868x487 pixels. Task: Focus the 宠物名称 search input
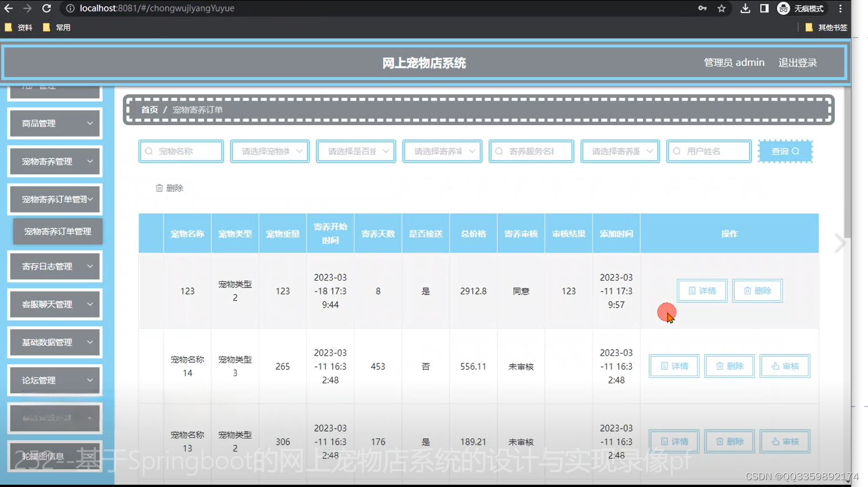pos(181,151)
